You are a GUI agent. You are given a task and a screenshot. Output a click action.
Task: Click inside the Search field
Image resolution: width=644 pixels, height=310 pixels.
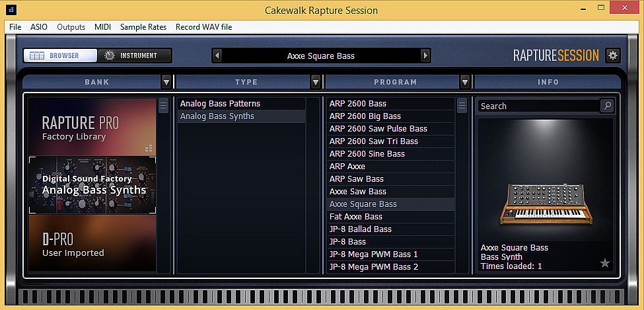(x=538, y=106)
